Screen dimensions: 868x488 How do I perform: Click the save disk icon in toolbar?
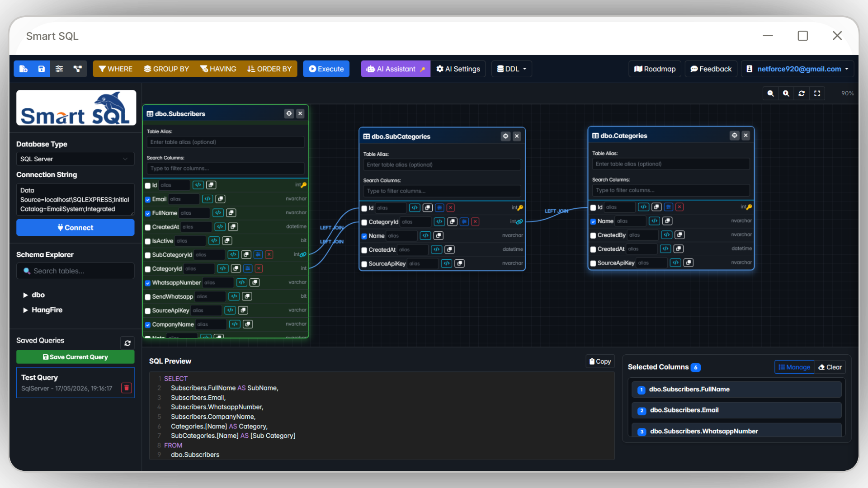tap(41, 69)
